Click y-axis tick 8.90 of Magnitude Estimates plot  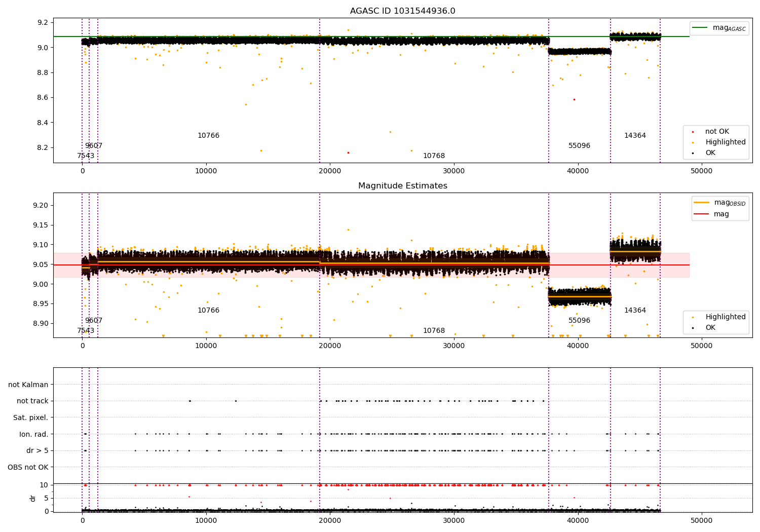[41, 324]
